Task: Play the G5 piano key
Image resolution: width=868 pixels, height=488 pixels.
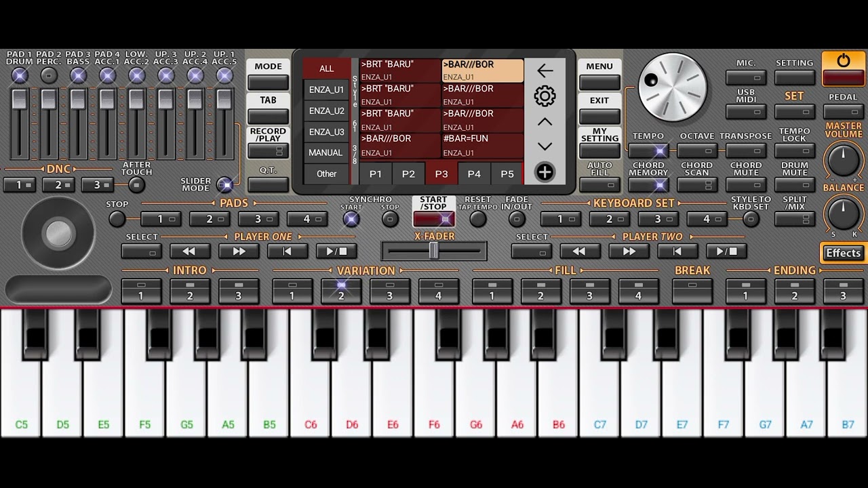Action: point(186,400)
